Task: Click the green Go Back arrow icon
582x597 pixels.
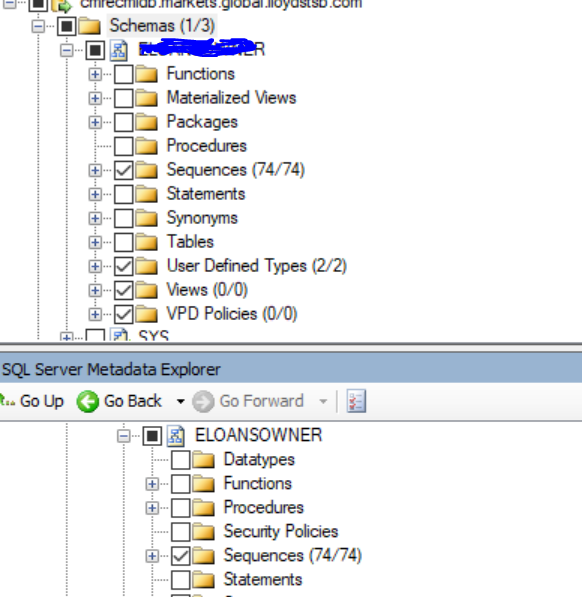Action: (x=88, y=401)
